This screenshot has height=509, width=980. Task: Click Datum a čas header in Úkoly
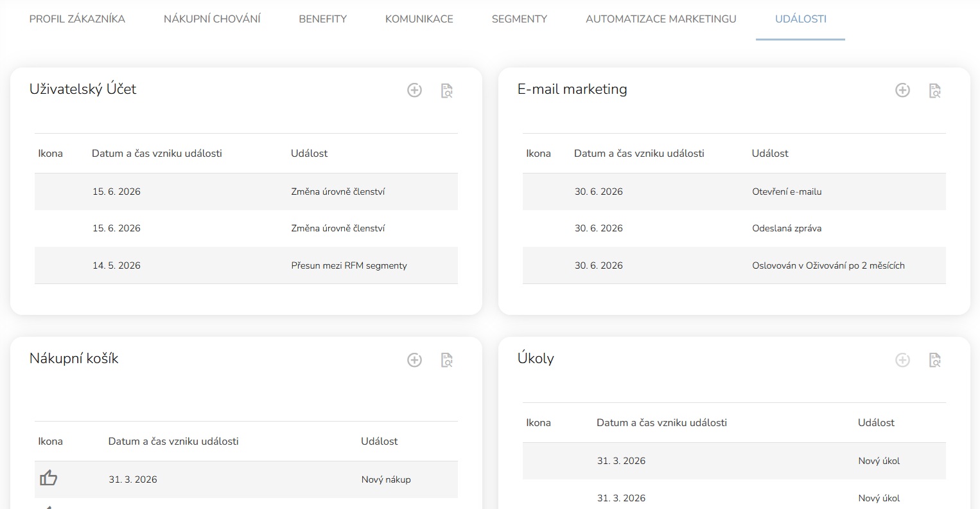[661, 423]
